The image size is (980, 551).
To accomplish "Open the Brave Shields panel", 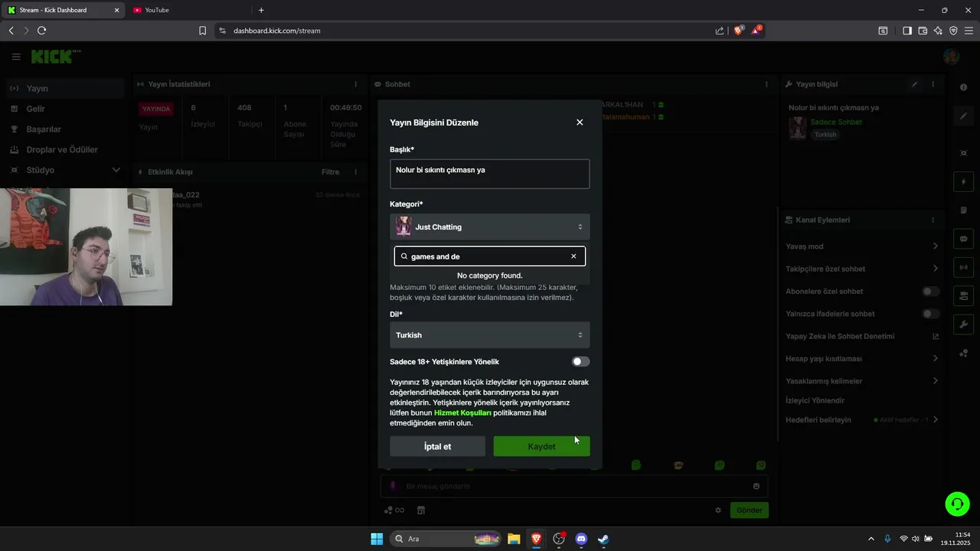I will coord(739,31).
